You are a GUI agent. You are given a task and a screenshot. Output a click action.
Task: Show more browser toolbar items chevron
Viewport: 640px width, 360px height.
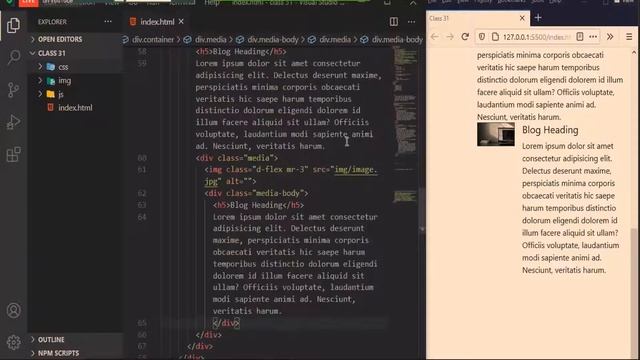(x=610, y=37)
